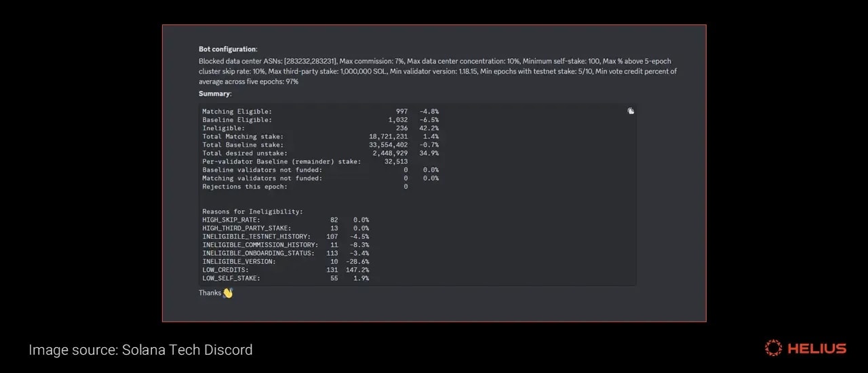Screen dimensions: 868x373
Task: Click the value 32,513
Action: click(396, 161)
